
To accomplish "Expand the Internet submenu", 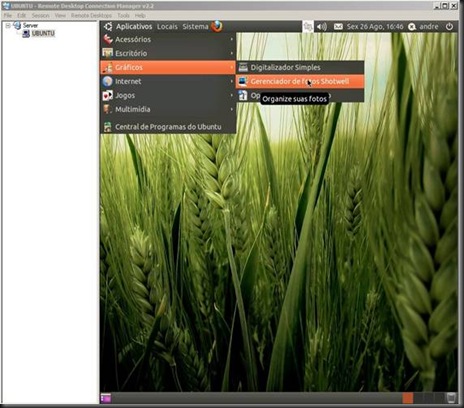I will [168, 81].
